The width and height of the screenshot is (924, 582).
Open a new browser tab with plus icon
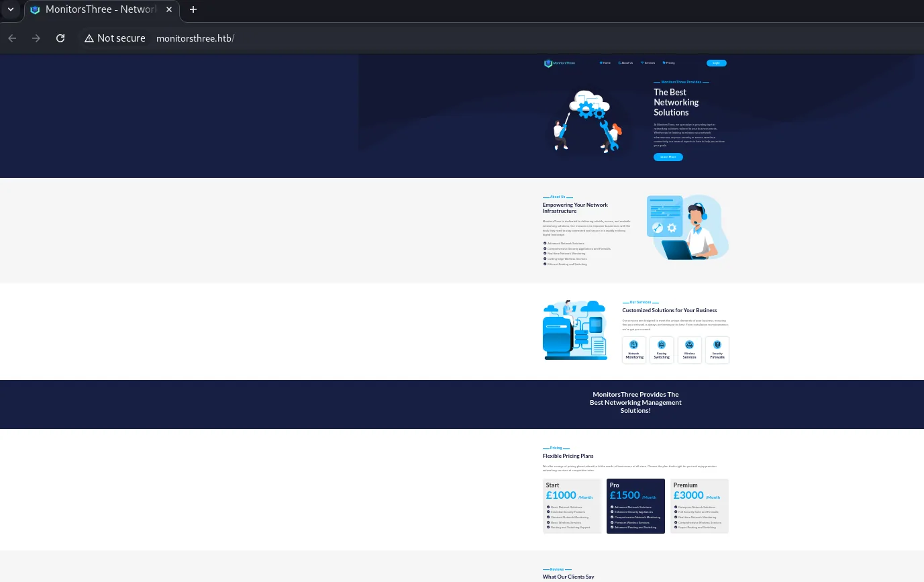tap(193, 9)
